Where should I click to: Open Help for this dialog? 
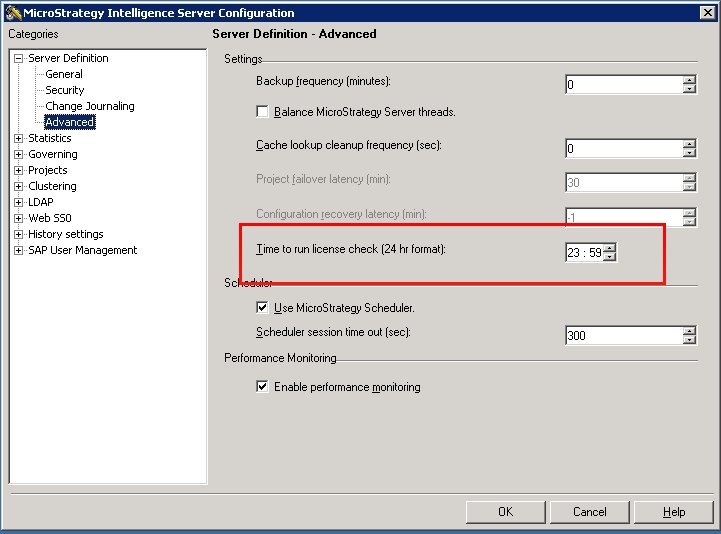tap(674, 512)
